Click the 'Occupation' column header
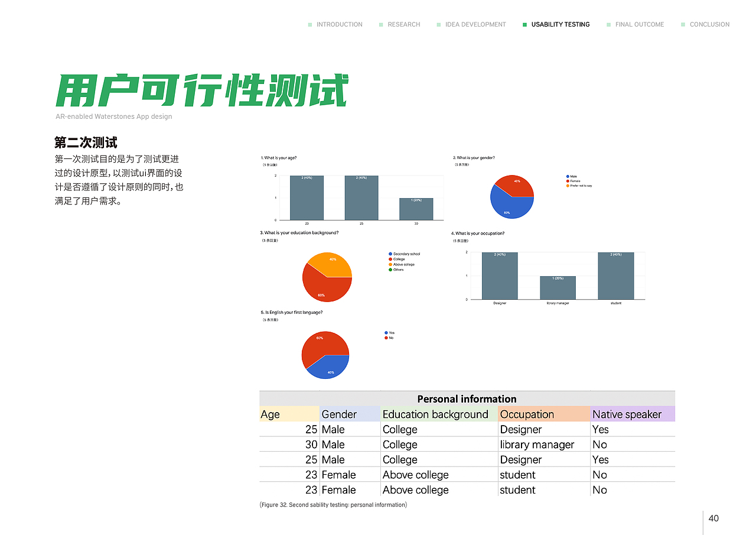Image resolution: width=756 pixels, height=535 pixels. pyautogui.click(x=544, y=414)
